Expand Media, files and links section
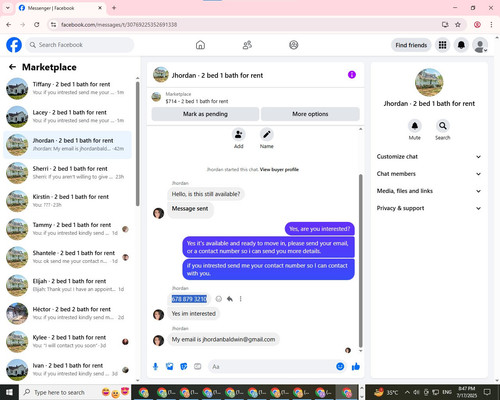This screenshot has width=500, height=400. coord(429,191)
